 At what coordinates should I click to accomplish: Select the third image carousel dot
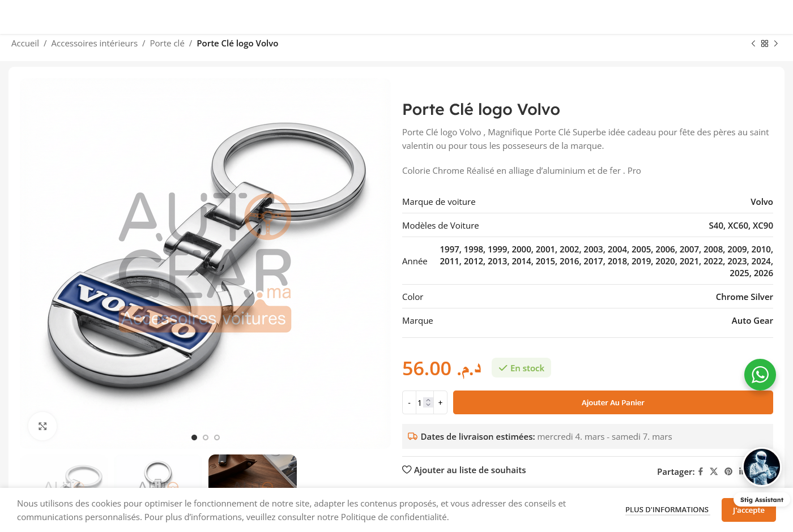tap(217, 437)
